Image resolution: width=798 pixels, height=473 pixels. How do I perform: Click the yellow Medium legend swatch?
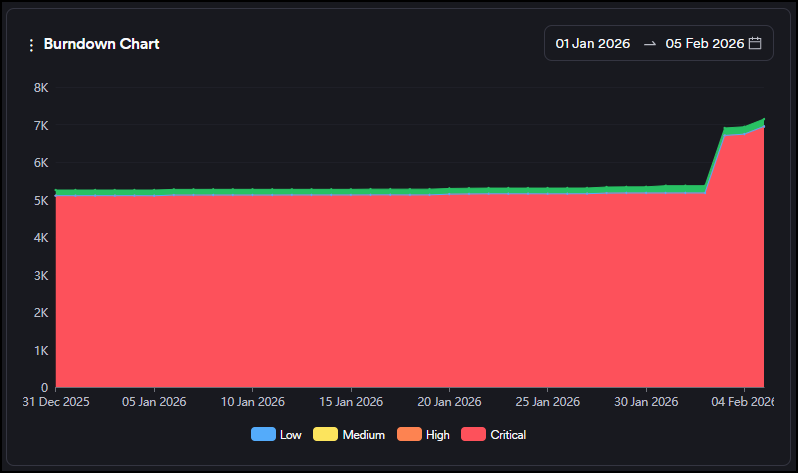pos(326,435)
